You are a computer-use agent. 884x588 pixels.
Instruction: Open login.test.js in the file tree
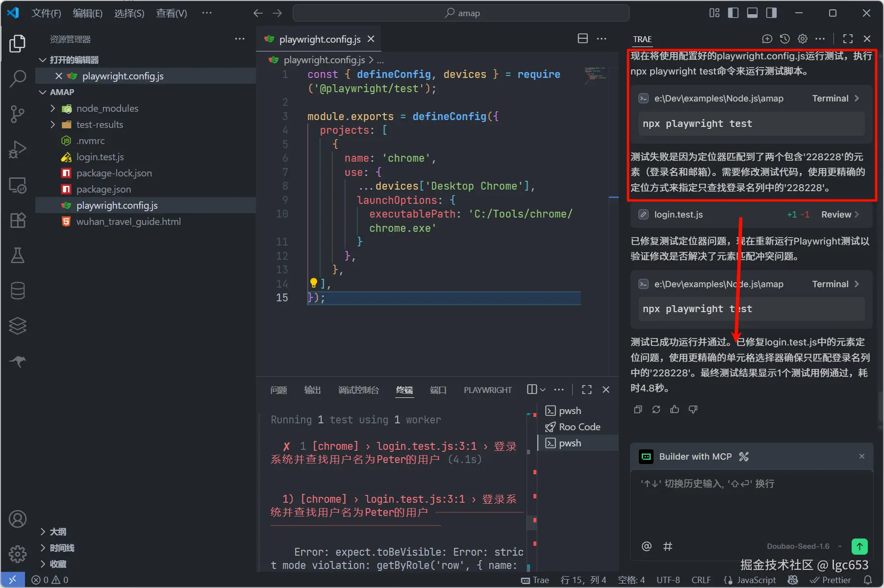(100, 157)
